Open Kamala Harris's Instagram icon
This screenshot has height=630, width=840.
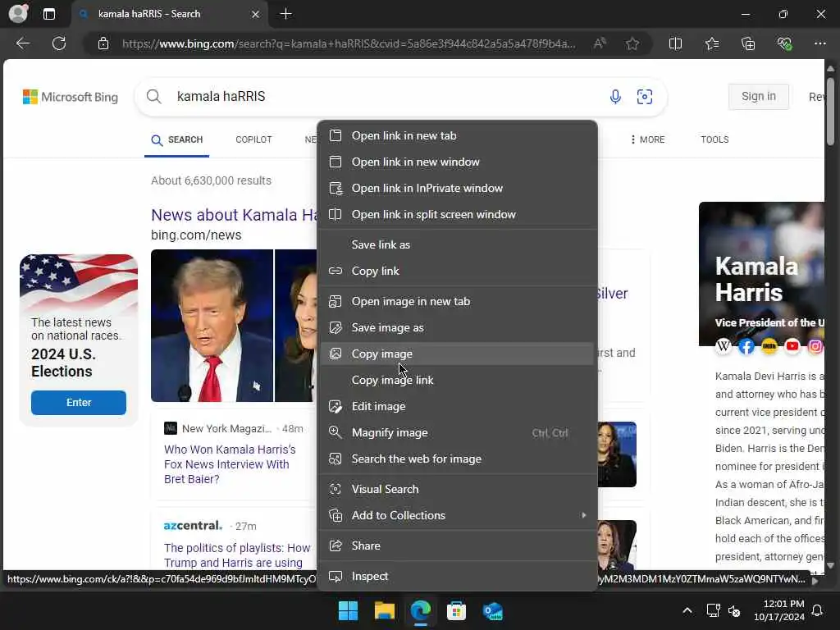(815, 346)
